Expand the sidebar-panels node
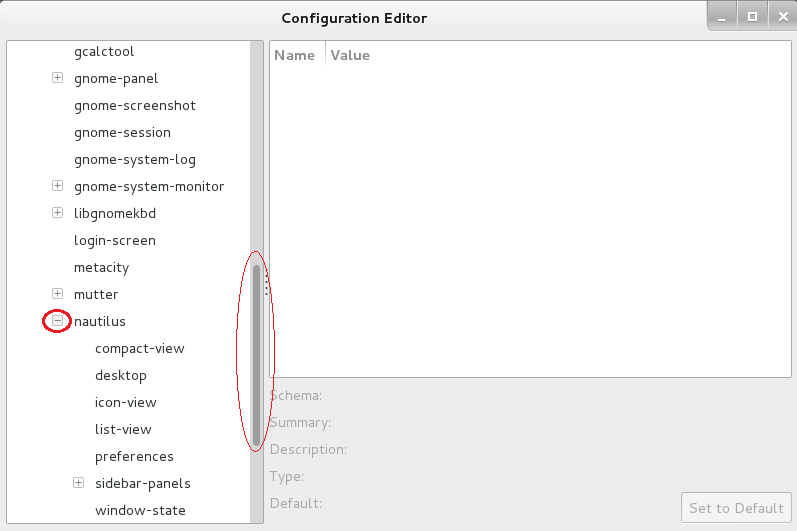 (x=78, y=483)
